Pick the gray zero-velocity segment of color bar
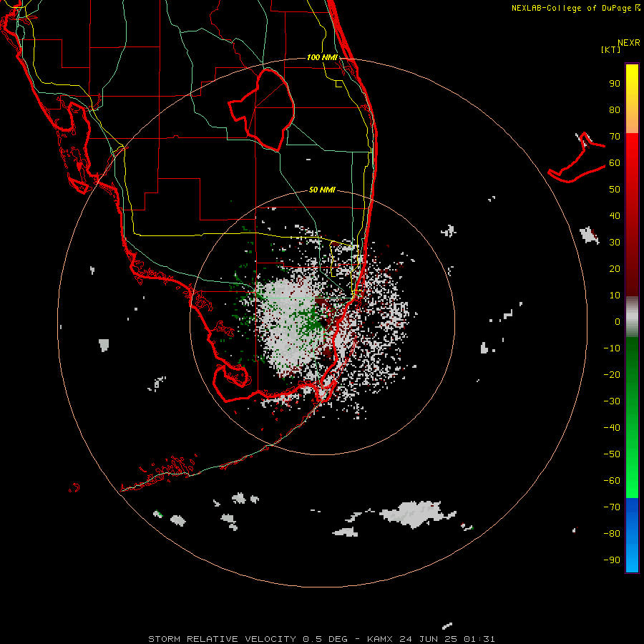 click(632, 317)
